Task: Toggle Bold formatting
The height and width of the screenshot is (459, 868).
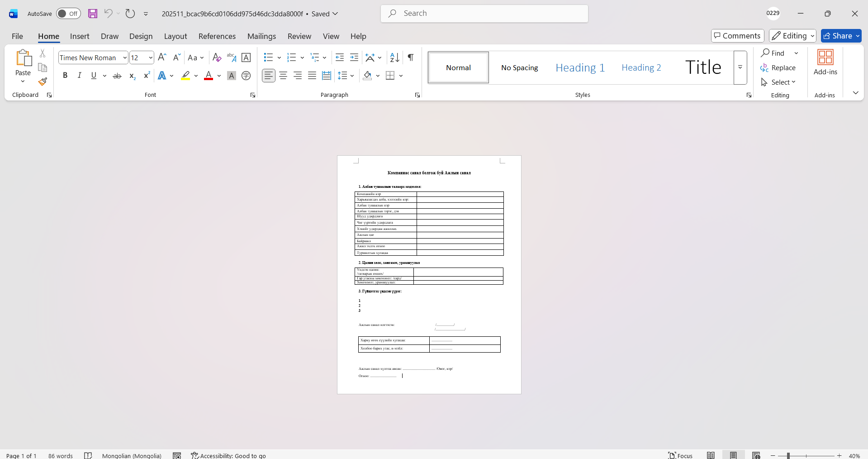Action: pos(65,76)
